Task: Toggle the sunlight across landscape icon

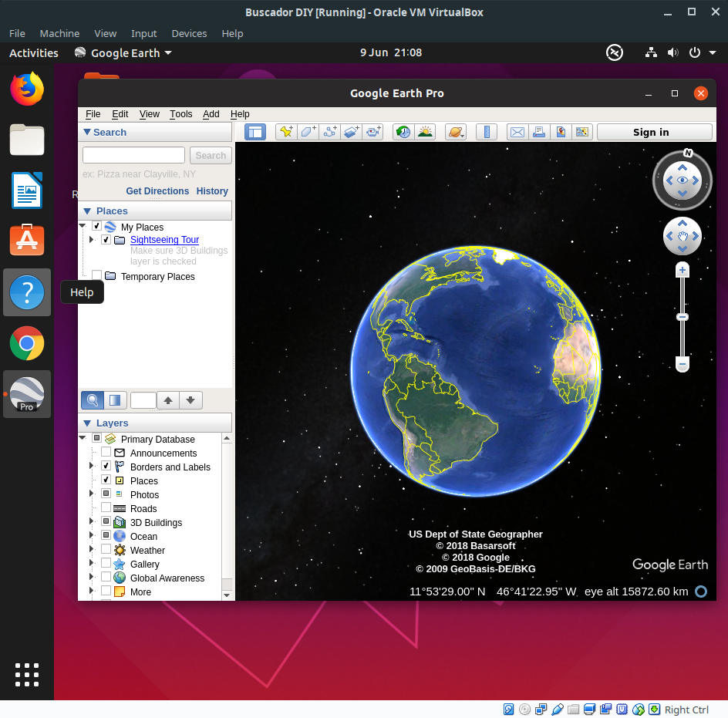Action: (425, 132)
